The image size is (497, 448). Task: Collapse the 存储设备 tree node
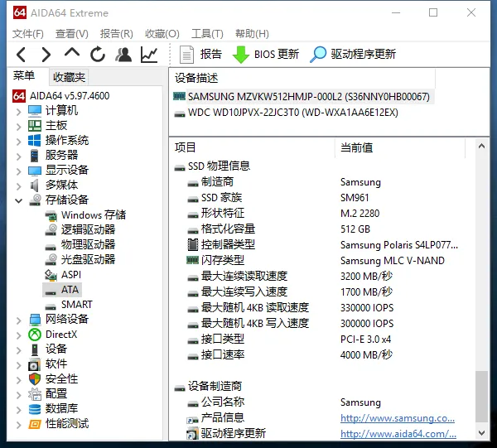coord(19,200)
